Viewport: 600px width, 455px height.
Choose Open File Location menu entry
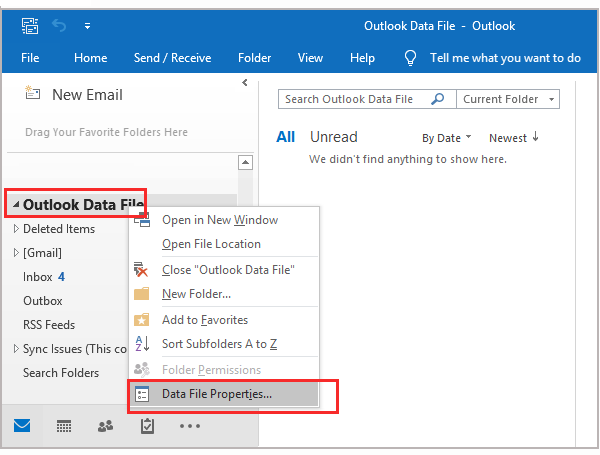211,244
